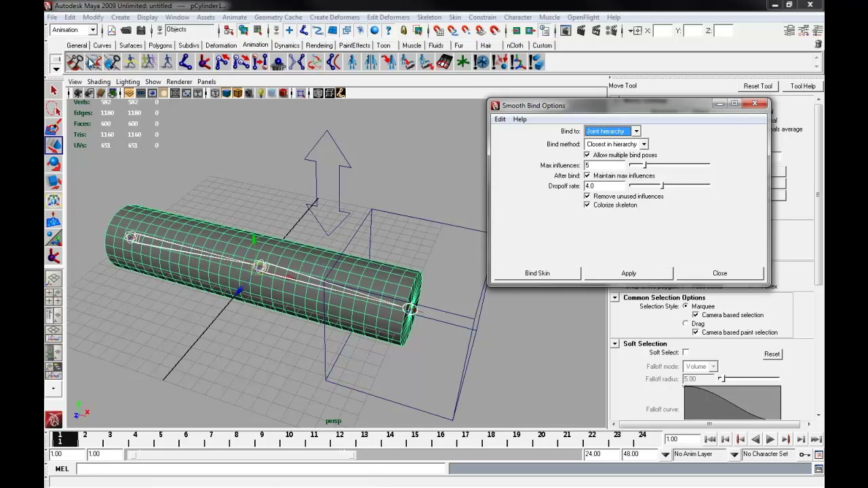This screenshot has height=488, width=868.
Task: Switch to single perspective view layout
Action: click(54, 279)
